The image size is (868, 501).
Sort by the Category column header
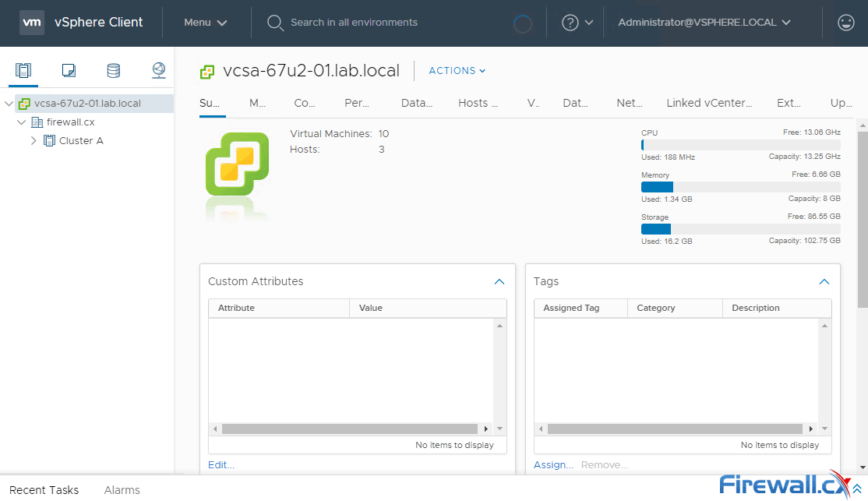pyautogui.click(x=675, y=309)
